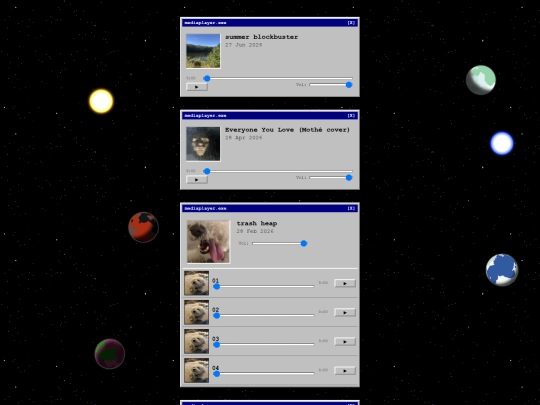This screenshot has width=540, height=405.
Task: Adjust the Everyone You Love volume slider
Action: 331,178
